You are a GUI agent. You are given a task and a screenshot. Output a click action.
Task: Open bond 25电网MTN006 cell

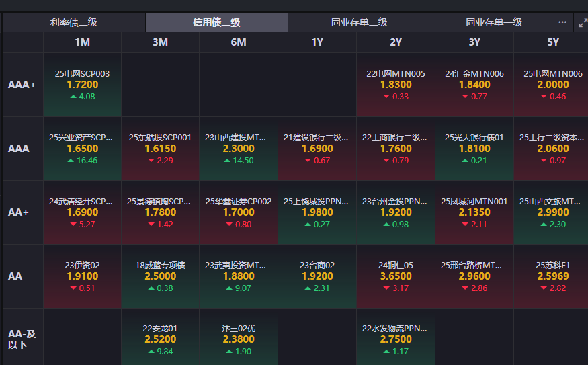(551, 85)
